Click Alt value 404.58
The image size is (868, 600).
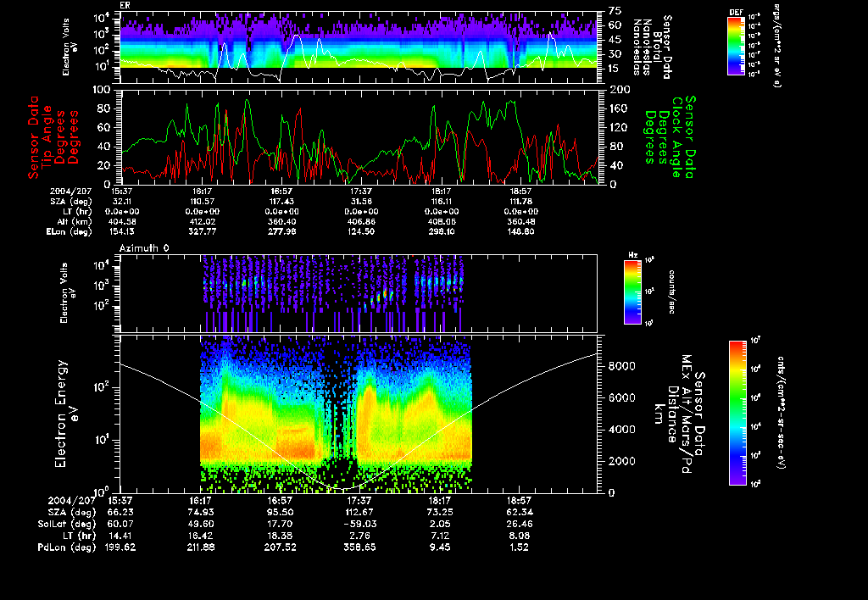(122, 222)
